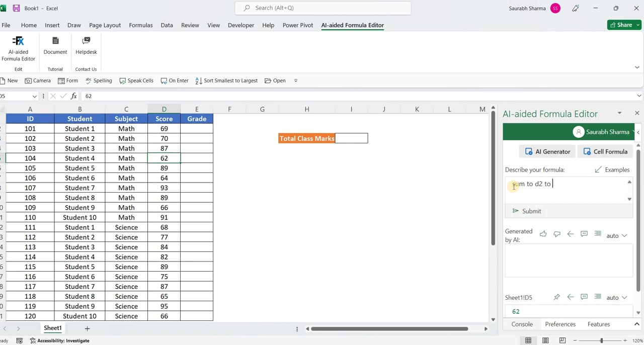The height and width of the screenshot is (345, 644).
Task: Open the AI-aided Formula Editor ribbon button
Action: [18, 49]
